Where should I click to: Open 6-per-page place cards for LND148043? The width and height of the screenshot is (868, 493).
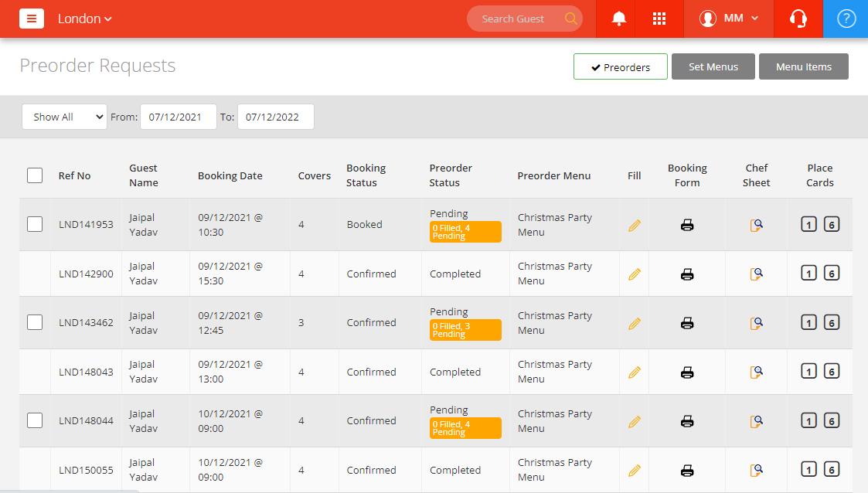[832, 372]
